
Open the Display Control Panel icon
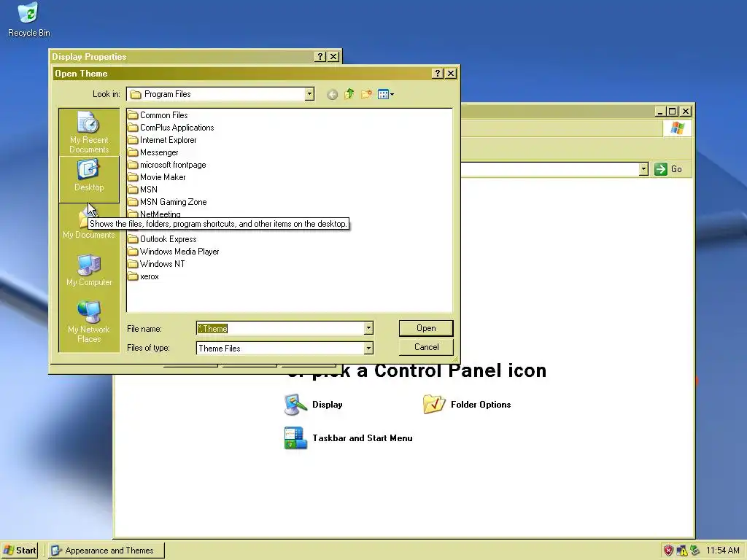point(295,405)
